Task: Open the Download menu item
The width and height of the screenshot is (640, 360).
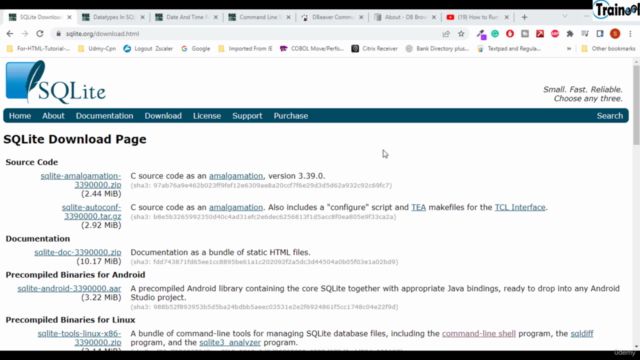Action: tap(163, 116)
